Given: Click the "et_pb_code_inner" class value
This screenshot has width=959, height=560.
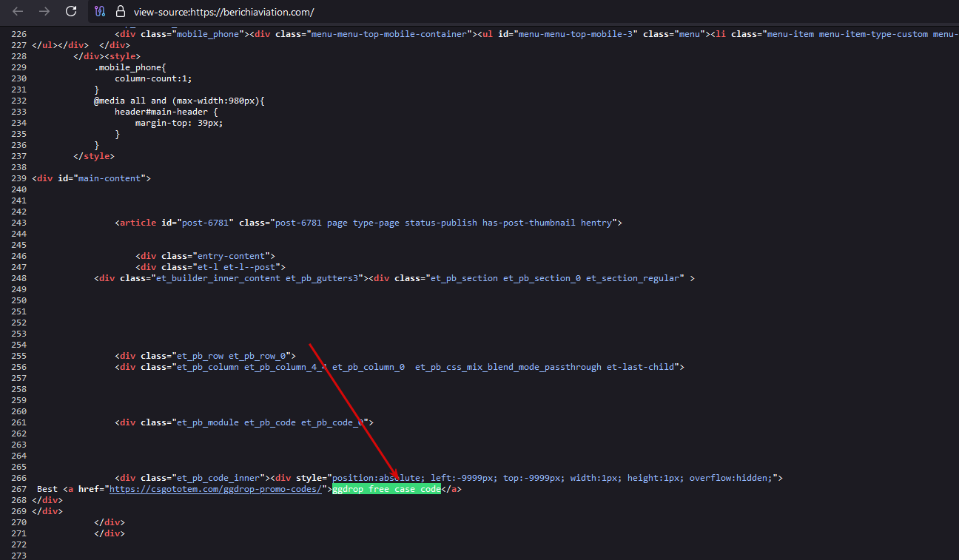Looking at the screenshot, I should coord(218,478).
